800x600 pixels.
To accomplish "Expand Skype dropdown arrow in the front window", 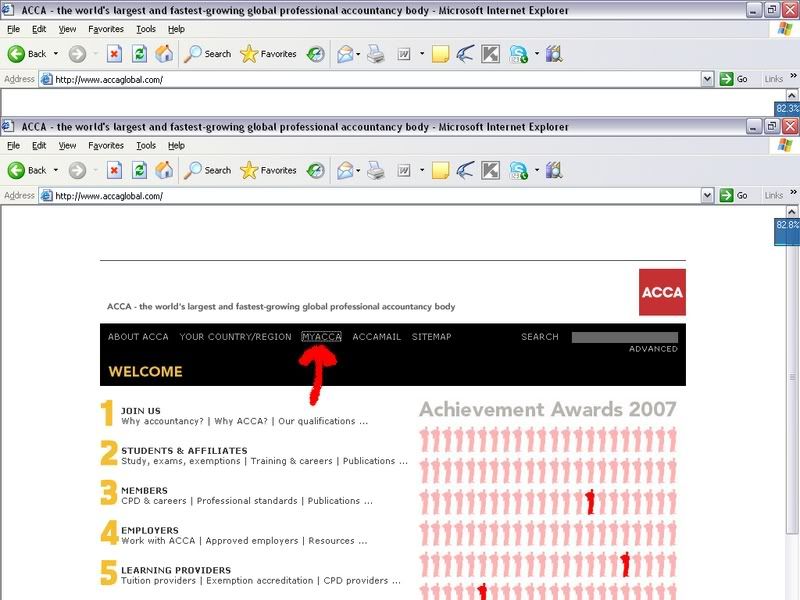I will [x=537, y=170].
